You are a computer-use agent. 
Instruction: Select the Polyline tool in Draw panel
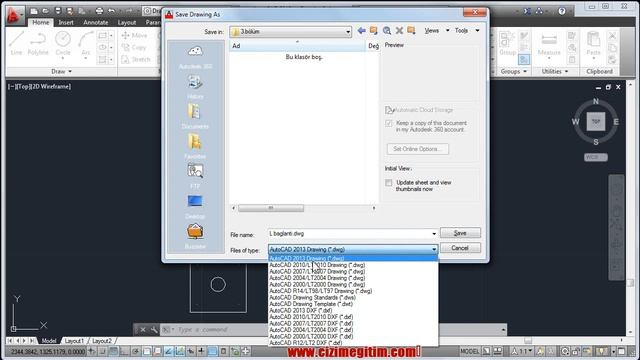(x=38, y=43)
